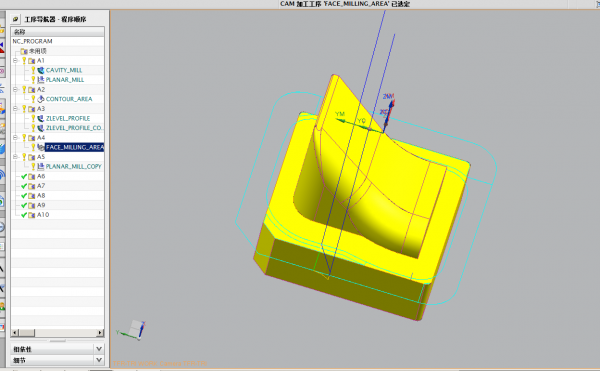The height and width of the screenshot is (371, 600).
Task: Click the CAVITY_MILL operation icon
Action: point(41,70)
